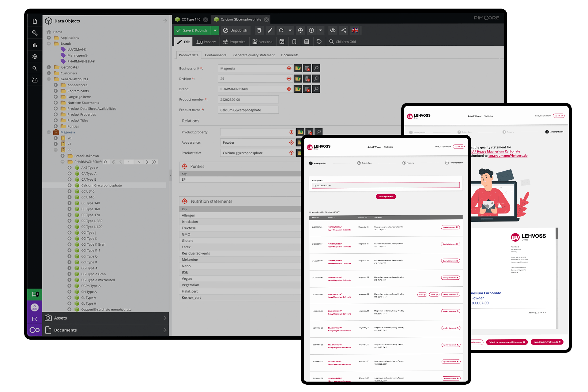588x392 pixels.
Task: Click the reload icon in toolbar
Action: click(281, 30)
